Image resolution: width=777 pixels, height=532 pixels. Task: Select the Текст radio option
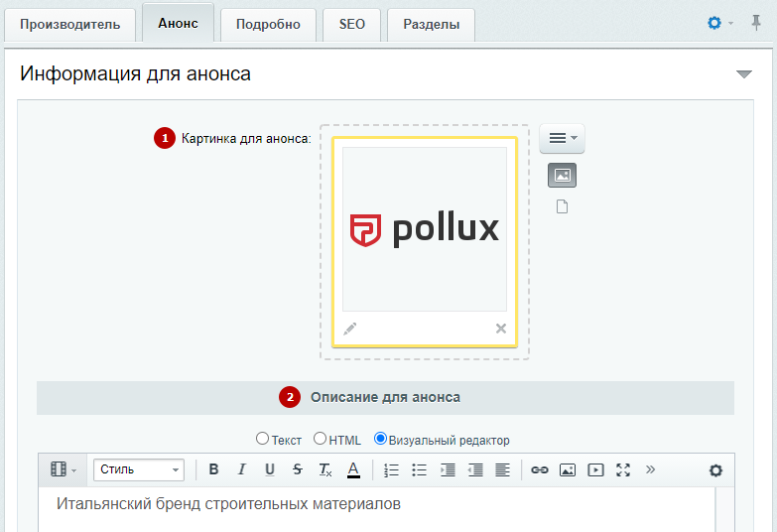pos(262,439)
